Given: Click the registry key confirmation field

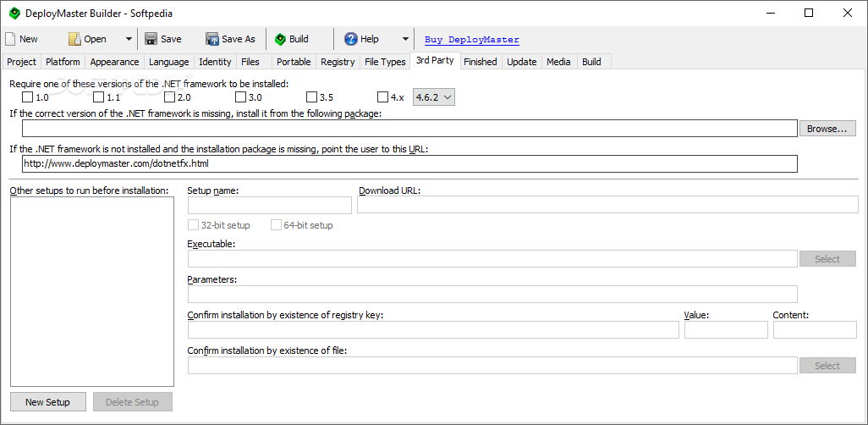Looking at the screenshot, I should (x=433, y=329).
